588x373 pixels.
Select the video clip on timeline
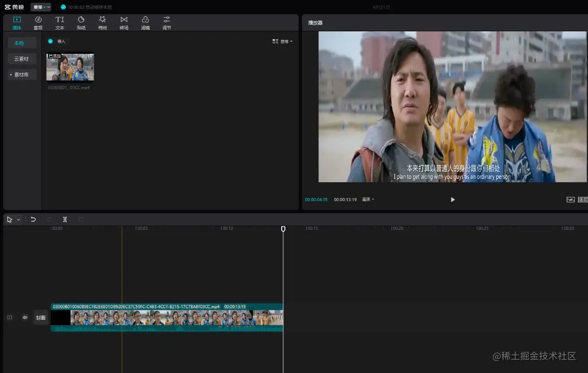click(167, 318)
